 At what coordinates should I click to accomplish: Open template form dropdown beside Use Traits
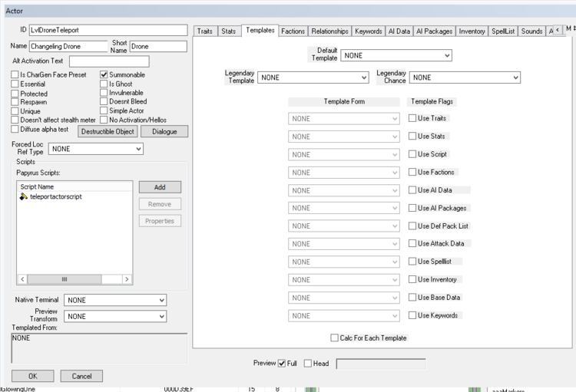tap(344, 119)
